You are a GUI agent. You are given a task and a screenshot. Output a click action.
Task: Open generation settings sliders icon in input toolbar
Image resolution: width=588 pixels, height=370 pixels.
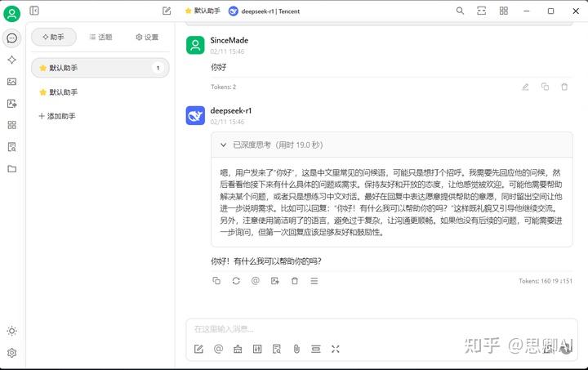point(257,349)
